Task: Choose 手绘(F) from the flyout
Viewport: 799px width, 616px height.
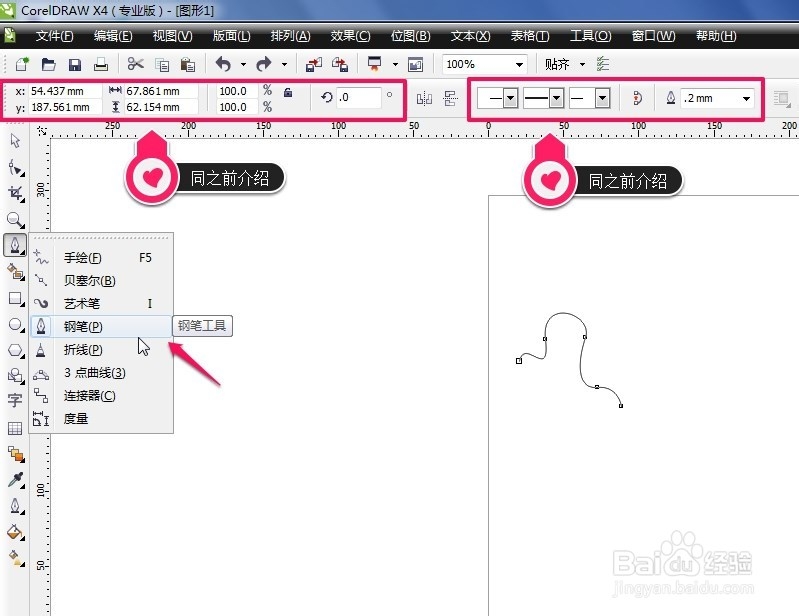Action: point(101,258)
